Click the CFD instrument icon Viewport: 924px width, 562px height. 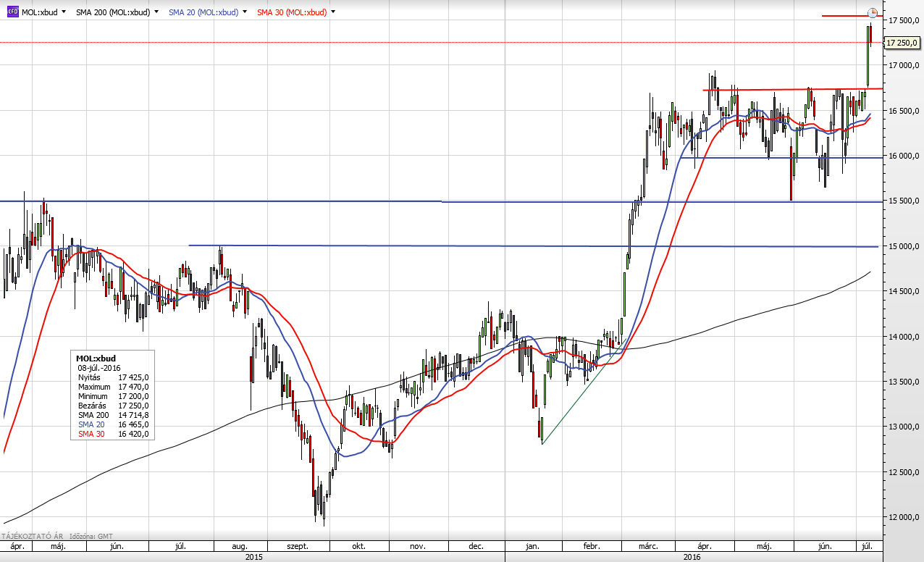pyautogui.click(x=13, y=12)
